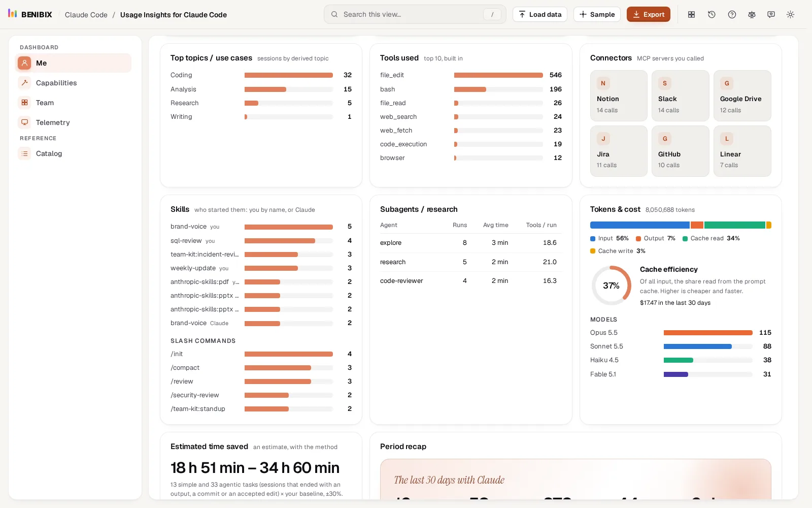Open the Linear connector card
Screen dimensions: 812x508
point(742,151)
